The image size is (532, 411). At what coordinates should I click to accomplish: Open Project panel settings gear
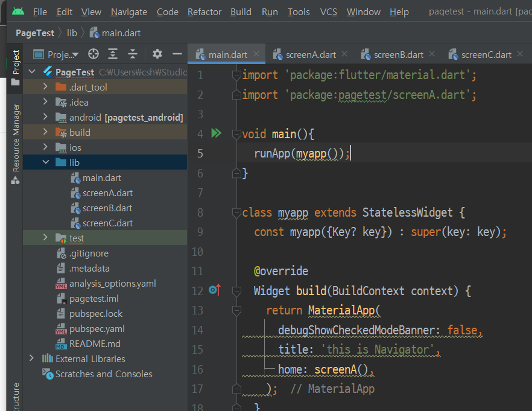157,54
